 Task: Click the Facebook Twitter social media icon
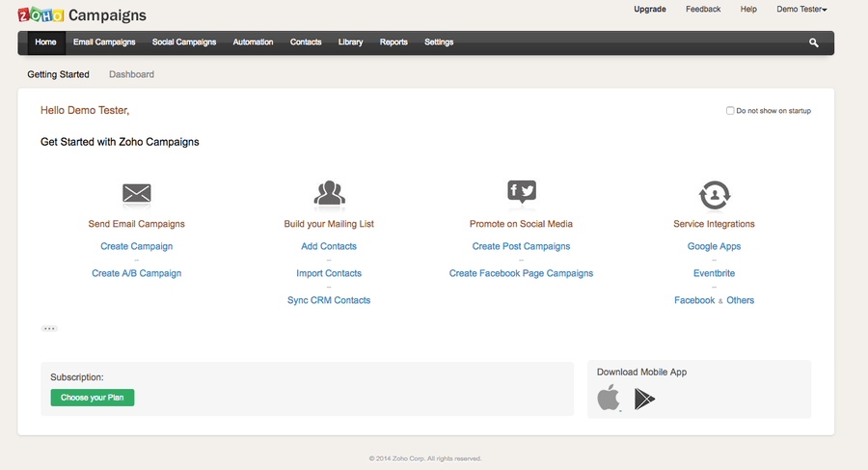(x=522, y=192)
